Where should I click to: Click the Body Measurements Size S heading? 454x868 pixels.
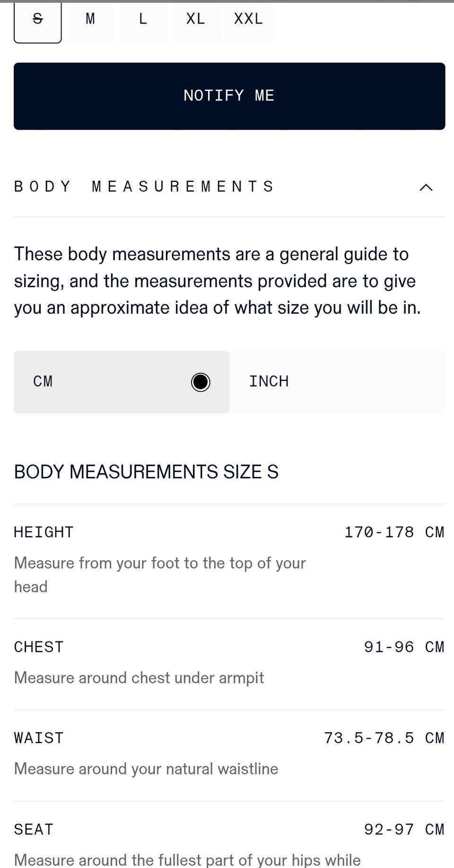click(146, 472)
